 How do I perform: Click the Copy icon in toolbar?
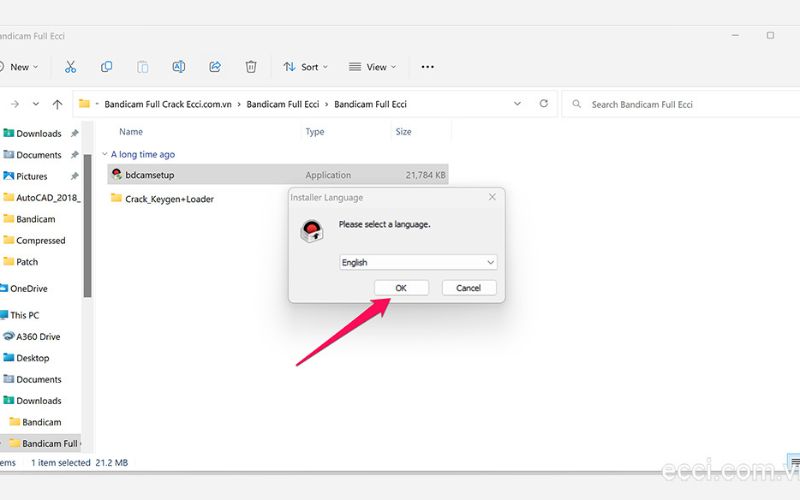tap(106, 67)
